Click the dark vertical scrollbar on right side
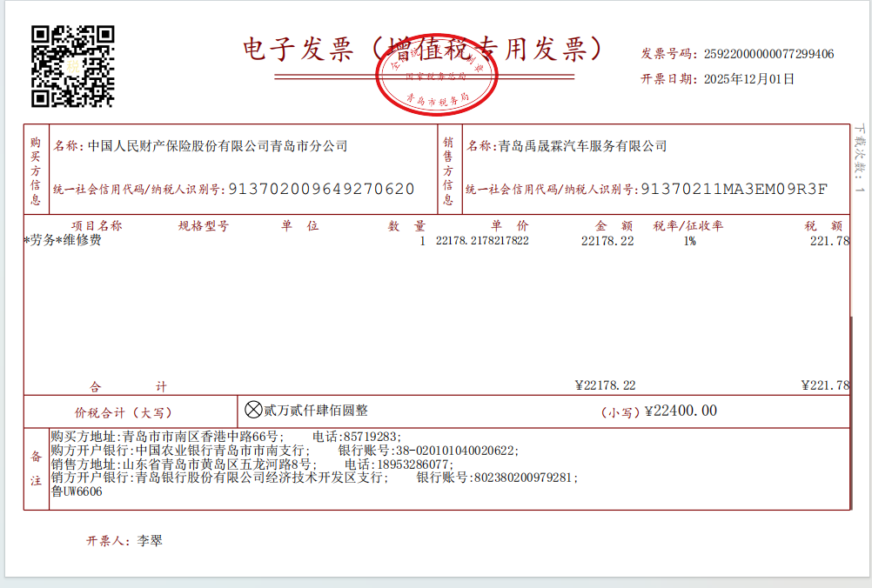This screenshot has height=588, width=872. 851,357
